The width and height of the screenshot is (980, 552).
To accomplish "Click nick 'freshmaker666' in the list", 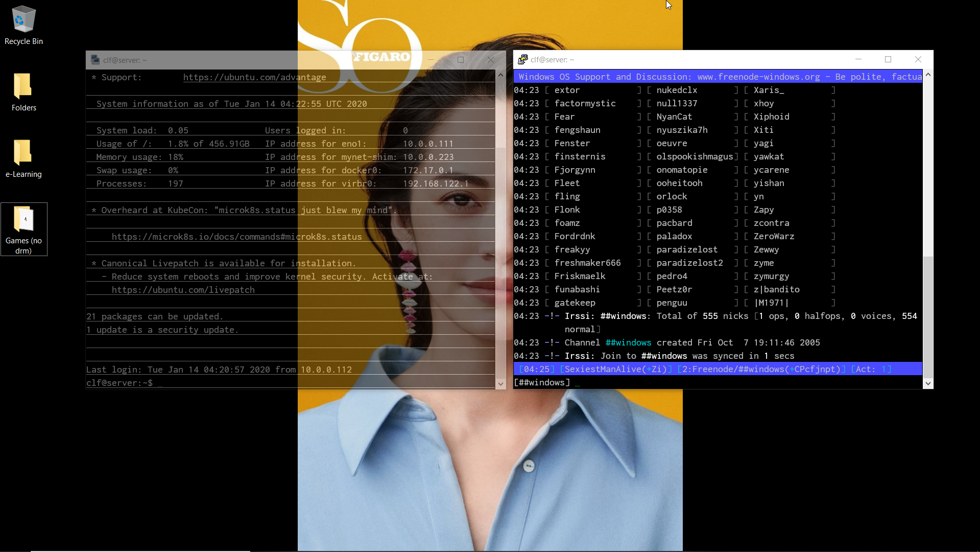I will [x=588, y=263].
